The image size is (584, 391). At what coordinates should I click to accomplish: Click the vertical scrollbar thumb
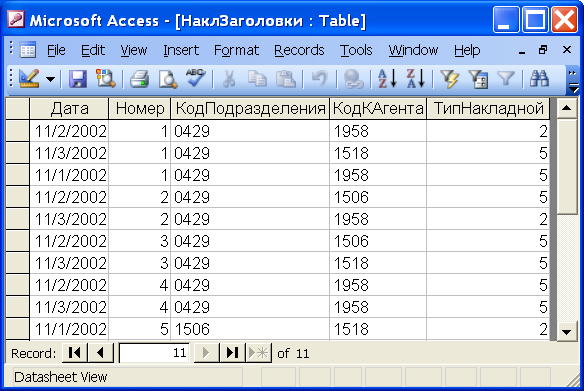(x=566, y=166)
